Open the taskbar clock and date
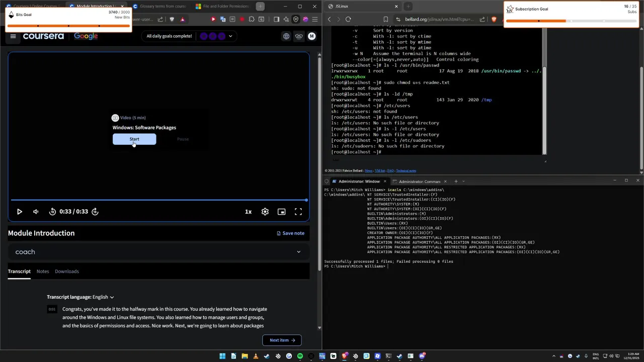The image size is (644, 362). coord(631,356)
